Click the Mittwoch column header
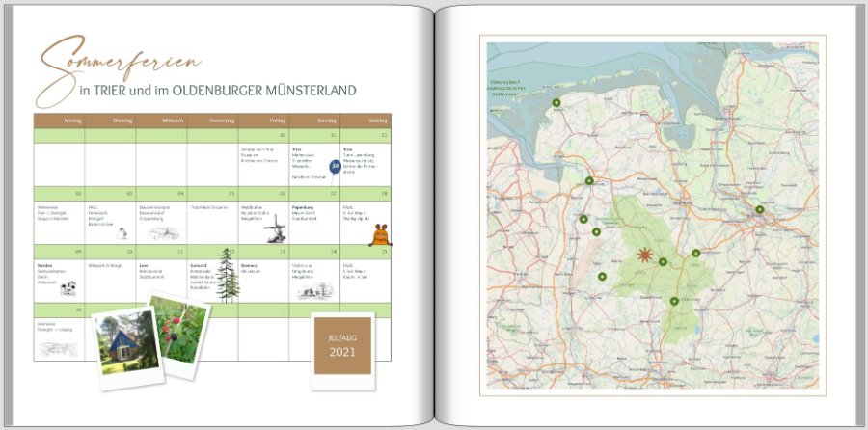The height and width of the screenshot is (430, 868). pos(161,121)
